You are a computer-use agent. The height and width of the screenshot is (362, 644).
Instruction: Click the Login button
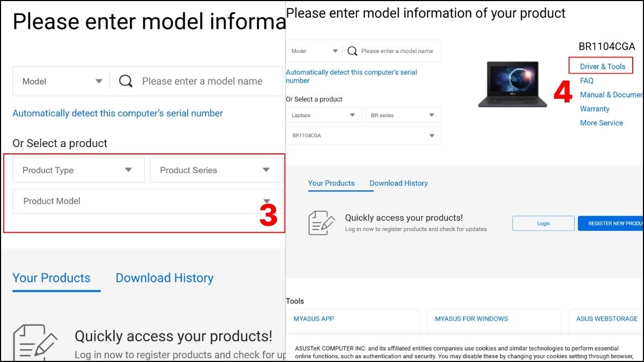coord(543,223)
